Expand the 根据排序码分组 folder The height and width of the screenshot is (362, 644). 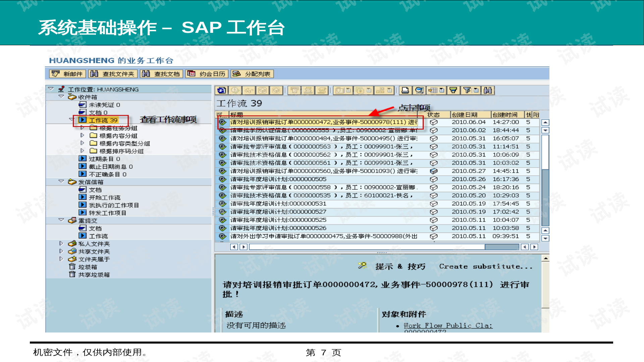coord(82,151)
